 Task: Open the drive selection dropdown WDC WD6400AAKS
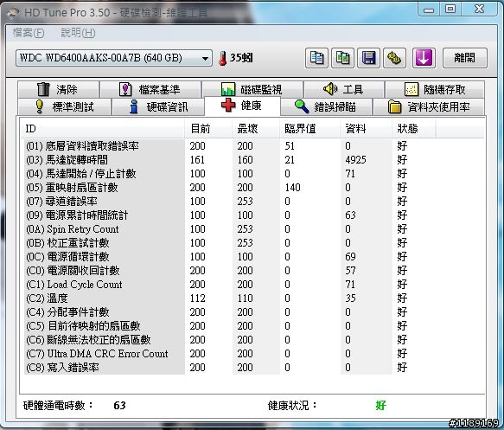[x=114, y=58]
